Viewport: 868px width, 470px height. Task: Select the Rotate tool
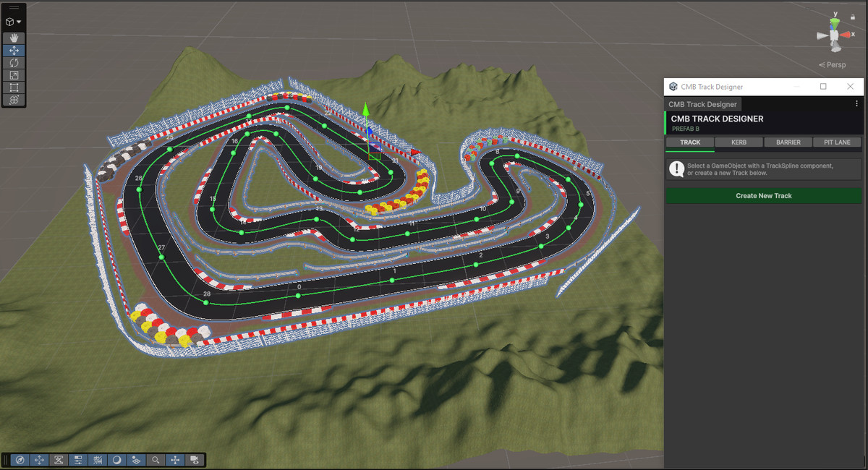click(x=14, y=63)
